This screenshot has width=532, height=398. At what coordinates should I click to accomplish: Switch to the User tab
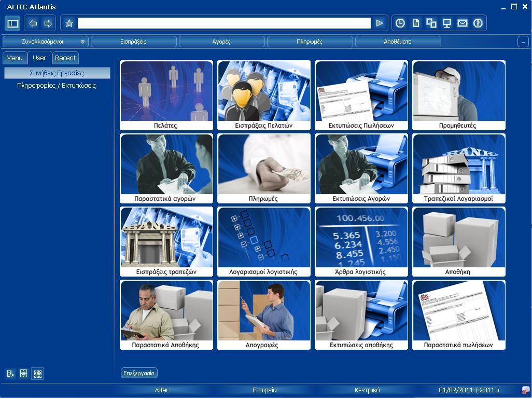point(39,58)
